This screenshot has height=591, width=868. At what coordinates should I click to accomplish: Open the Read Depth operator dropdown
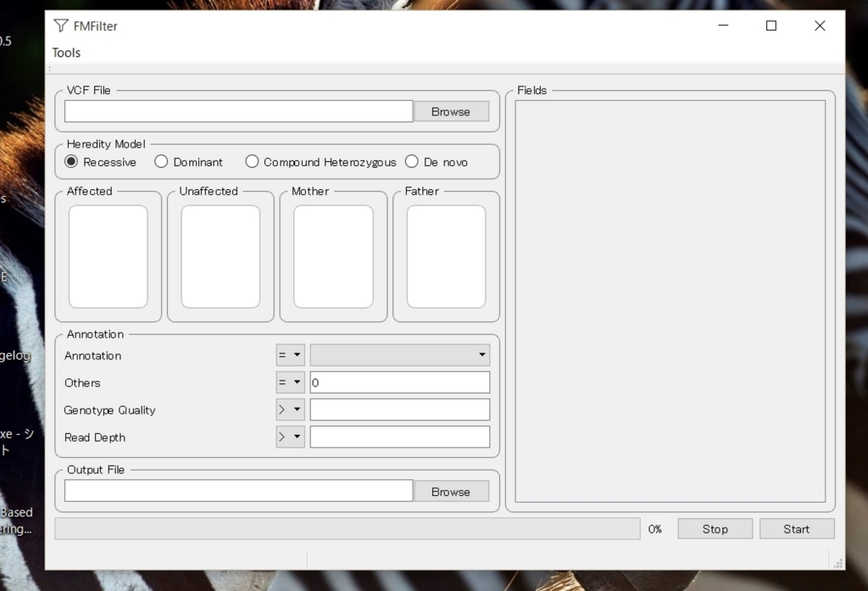click(290, 437)
